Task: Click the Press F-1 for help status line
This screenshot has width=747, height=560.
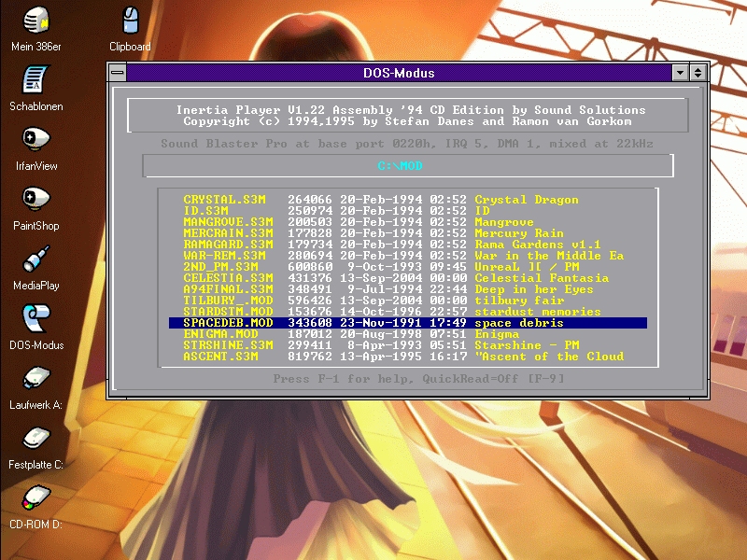Action: tap(418, 379)
